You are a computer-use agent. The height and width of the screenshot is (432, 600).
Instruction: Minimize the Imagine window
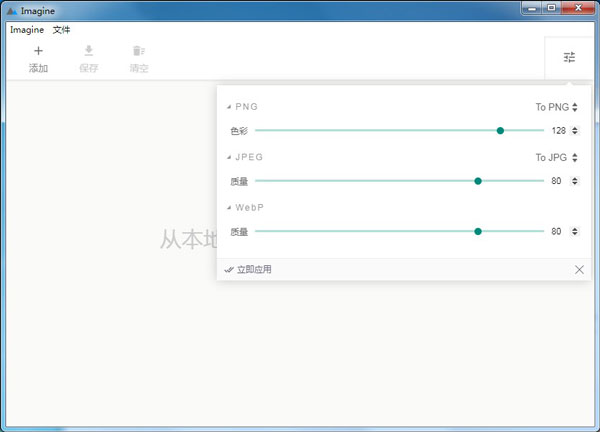532,8
